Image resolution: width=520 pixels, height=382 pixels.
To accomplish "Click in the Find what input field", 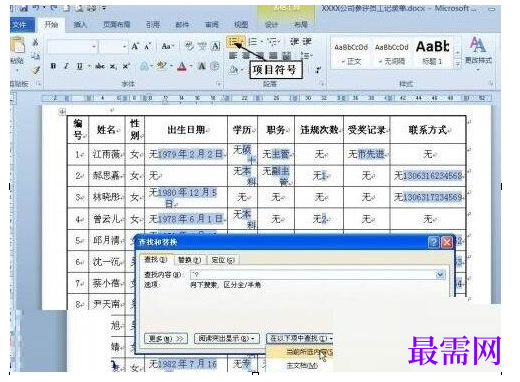I will click(313, 275).
